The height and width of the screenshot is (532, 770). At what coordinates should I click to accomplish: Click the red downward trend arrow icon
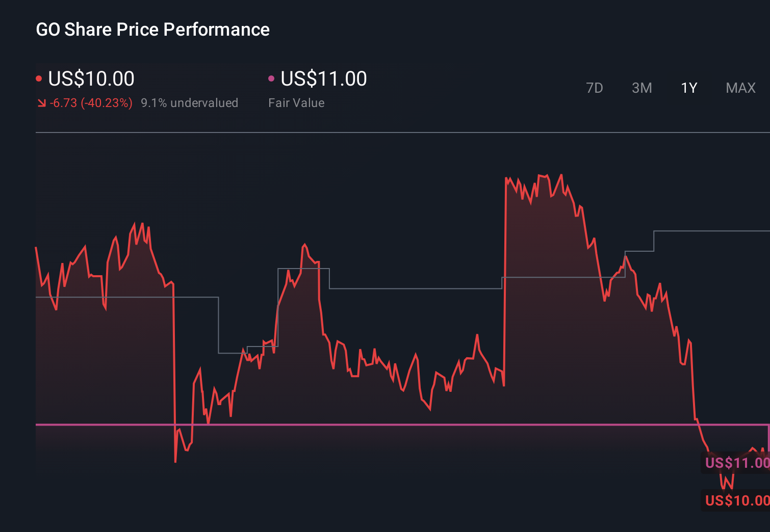pyautogui.click(x=41, y=102)
